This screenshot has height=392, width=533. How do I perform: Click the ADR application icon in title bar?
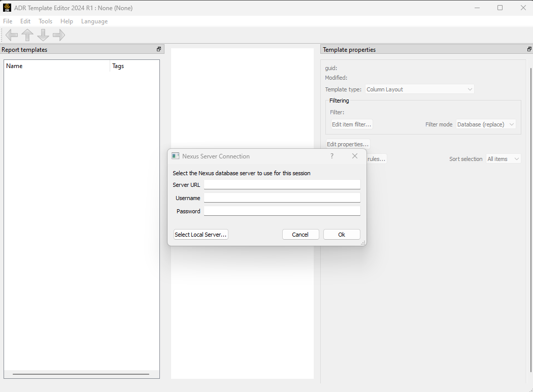[x=7, y=8]
